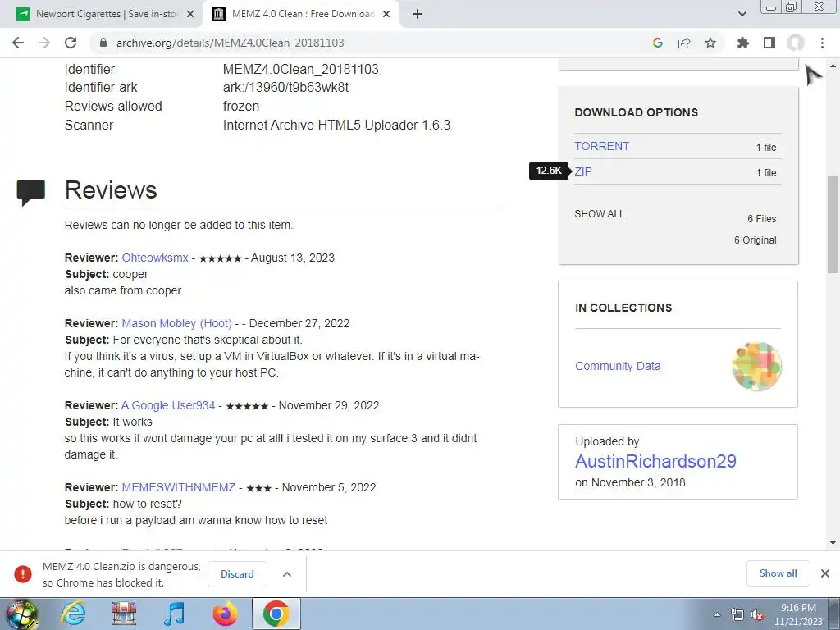The width and height of the screenshot is (840, 630).
Task: Click the page vertical scrollbar thumb
Action: (833, 224)
